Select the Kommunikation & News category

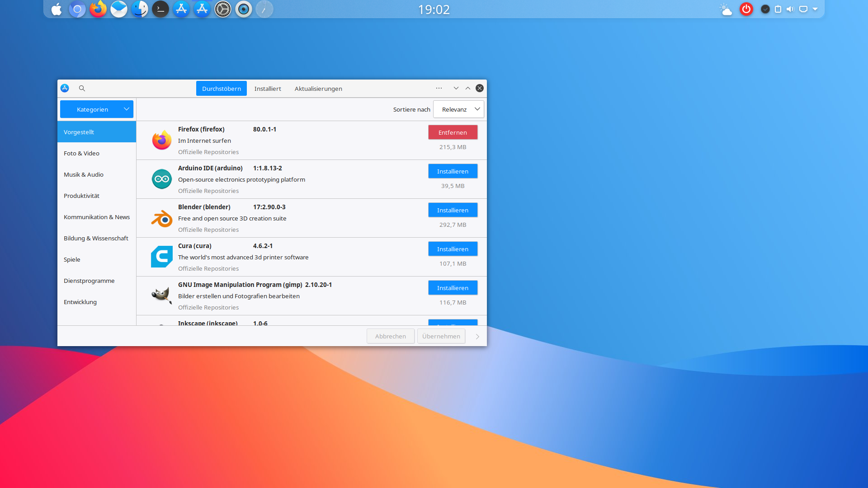(x=97, y=217)
